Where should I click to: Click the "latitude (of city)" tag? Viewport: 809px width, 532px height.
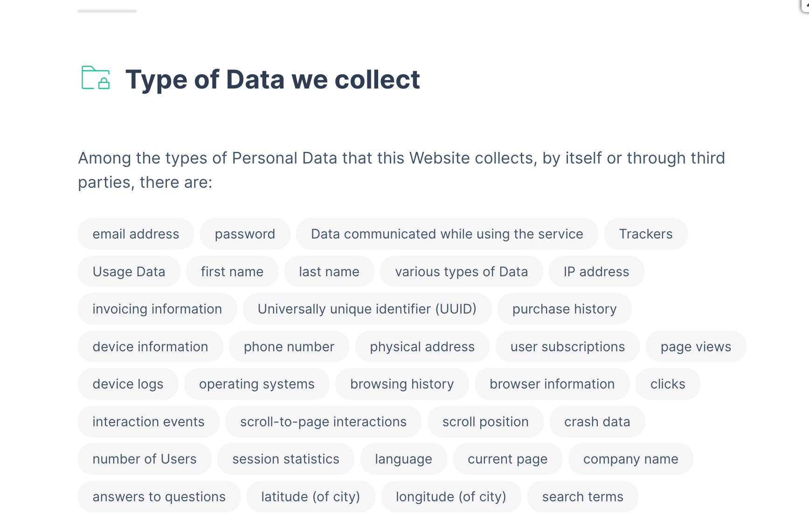pos(310,497)
